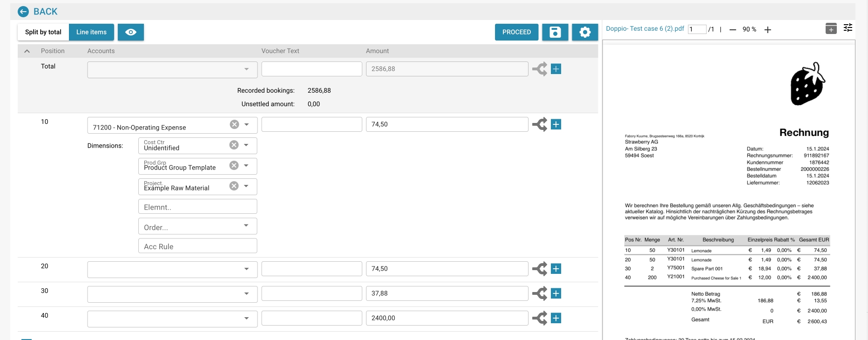This screenshot has height=340, width=868.
Task: Open PDF viewer adjustment sliders icon
Action: coord(848,28)
